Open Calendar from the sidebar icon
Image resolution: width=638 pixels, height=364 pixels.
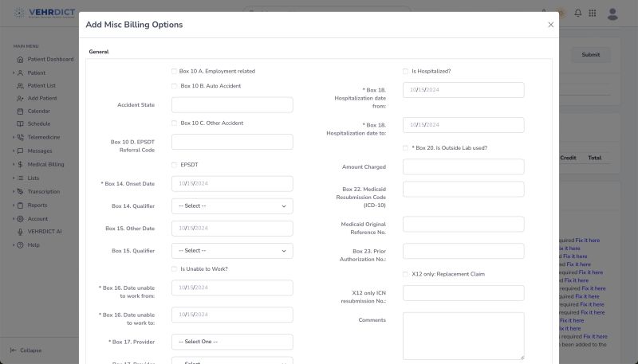[22, 111]
